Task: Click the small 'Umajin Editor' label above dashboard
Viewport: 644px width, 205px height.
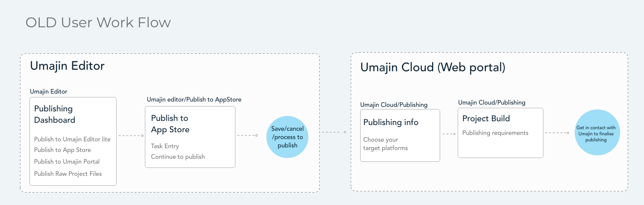Action: point(49,91)
